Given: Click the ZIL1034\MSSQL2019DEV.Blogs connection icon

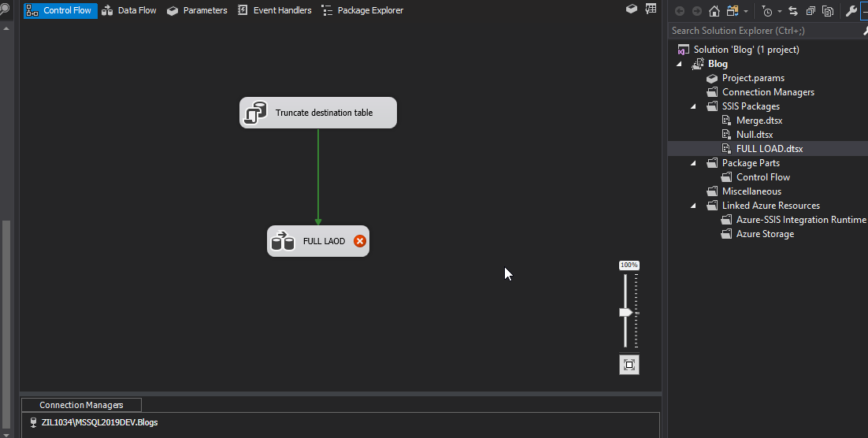Looking at the screenshot, I should [34, 422].
